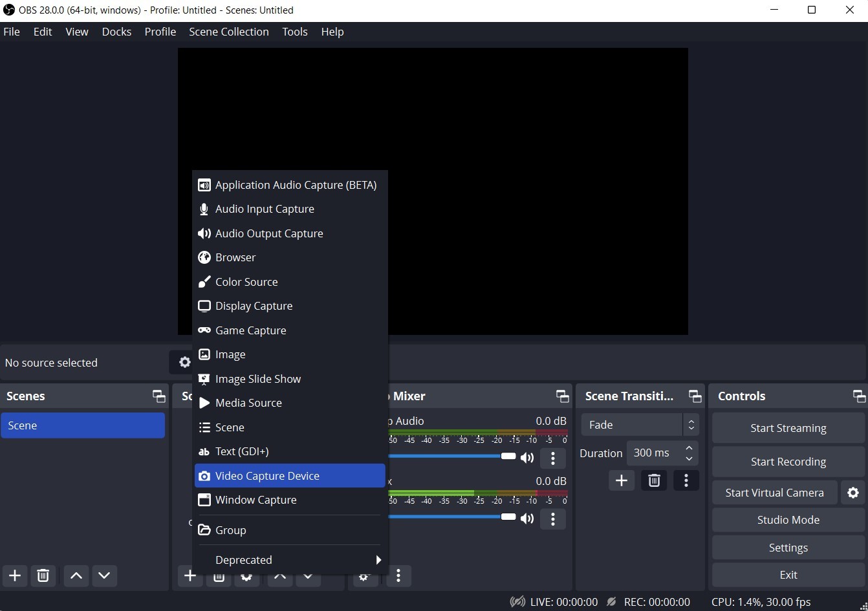The image size is (868, 611).
Task: Open the View menu
Action: [77, 32]
